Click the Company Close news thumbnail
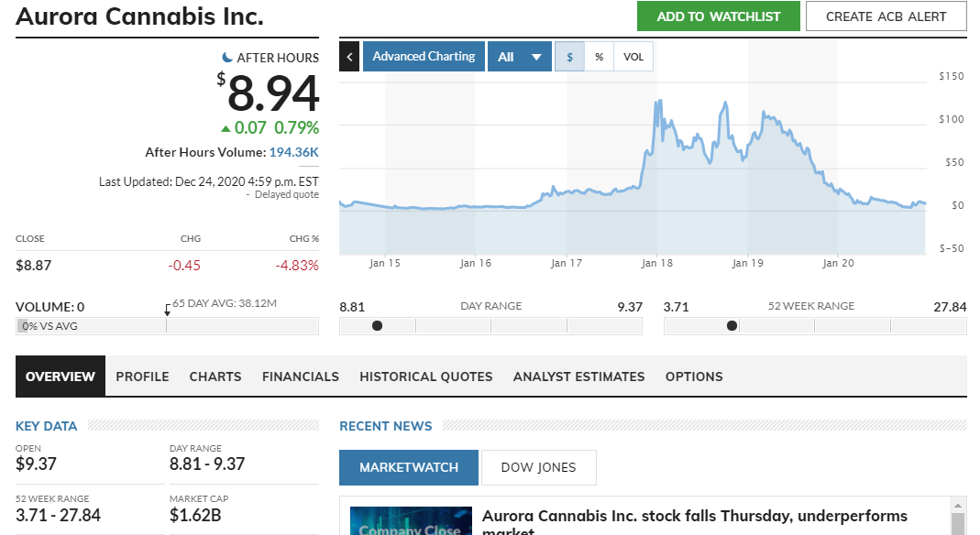Image resolution: width=980 pixels, height=535 pixels. [411, 521]
